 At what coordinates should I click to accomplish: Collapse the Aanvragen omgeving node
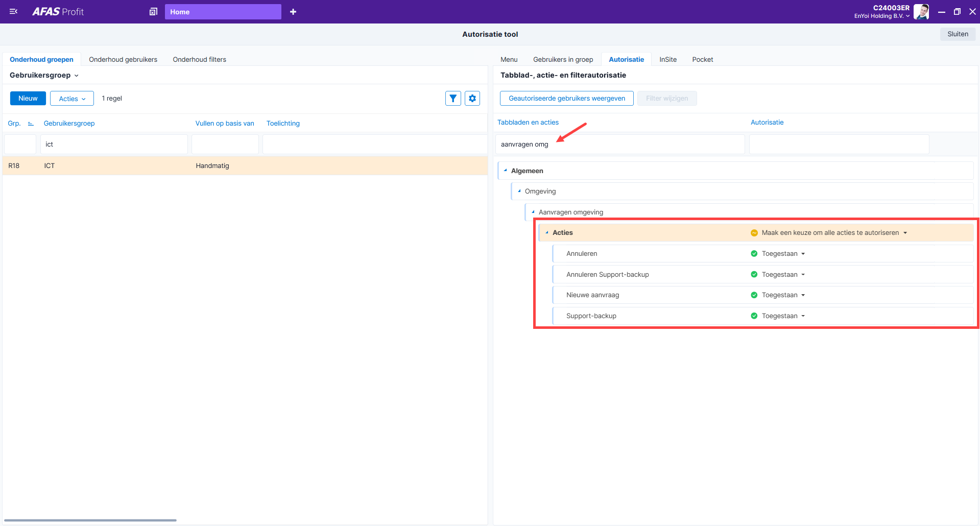pos(533,212)
